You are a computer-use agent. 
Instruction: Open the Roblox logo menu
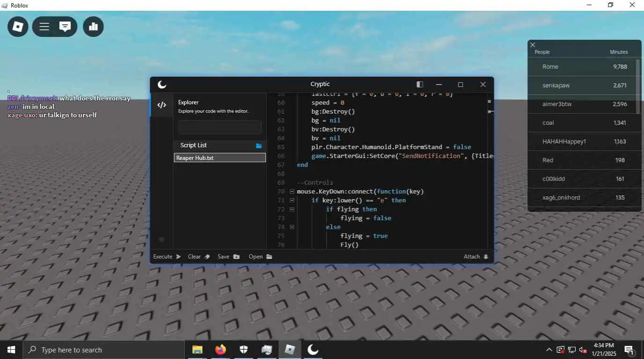(x=18, y=27)
